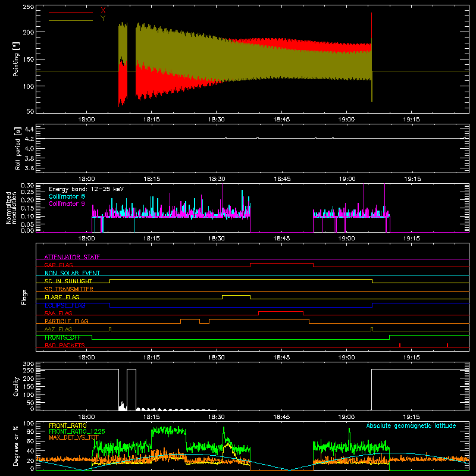Click the 'Energy band: 12-25 keV' annotation

click(86, 189)
